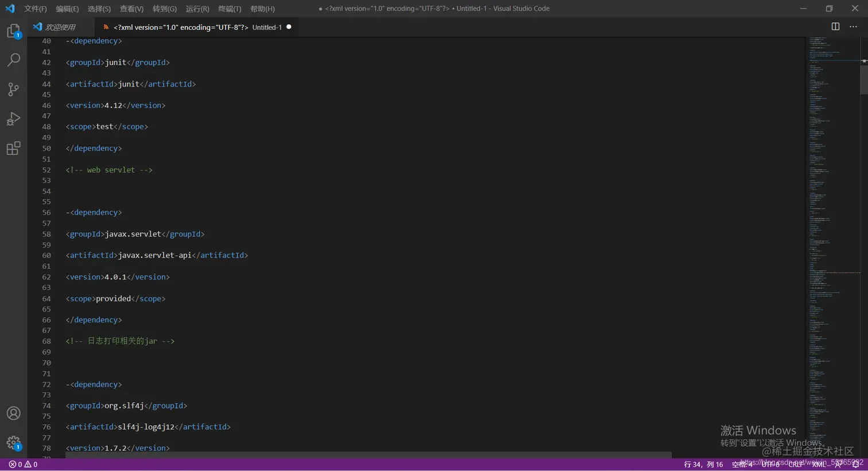Open the Accounts icon in activity bar
This screenshot has width=868, height=471.
[x=13, y=414]
